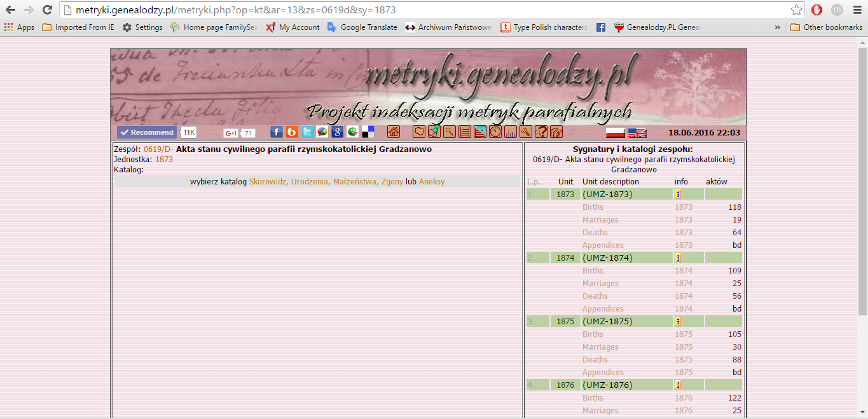
Task: Click the question mark help icon
Action: tap(541, 132)
